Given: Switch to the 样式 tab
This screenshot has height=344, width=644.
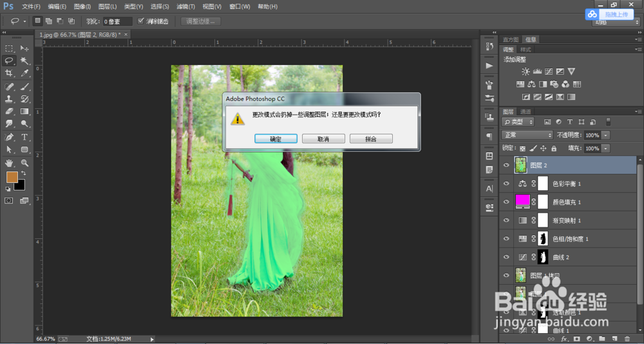Looking at the screenshot, I should click(x=526, y=50).
